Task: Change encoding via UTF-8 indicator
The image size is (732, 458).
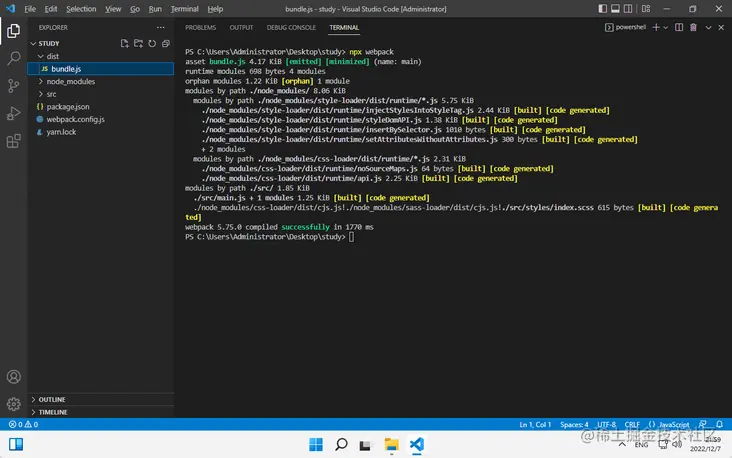Action: click(x=606, y=424)
